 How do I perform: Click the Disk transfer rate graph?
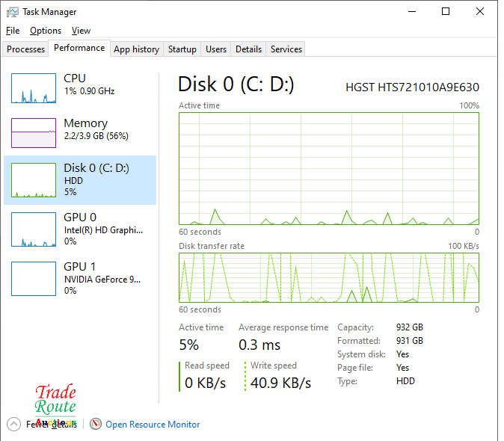328,277
